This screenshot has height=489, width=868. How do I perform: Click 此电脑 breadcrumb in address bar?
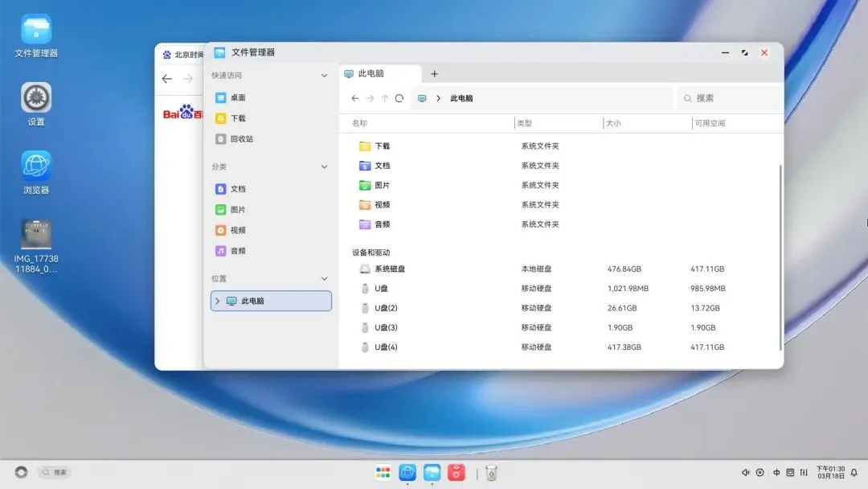click(461, 98)
